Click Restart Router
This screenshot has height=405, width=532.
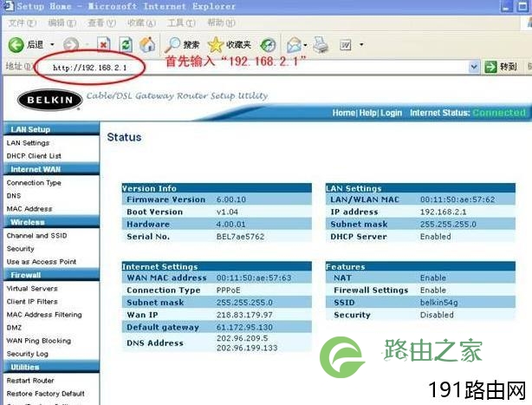coord(30,381)
